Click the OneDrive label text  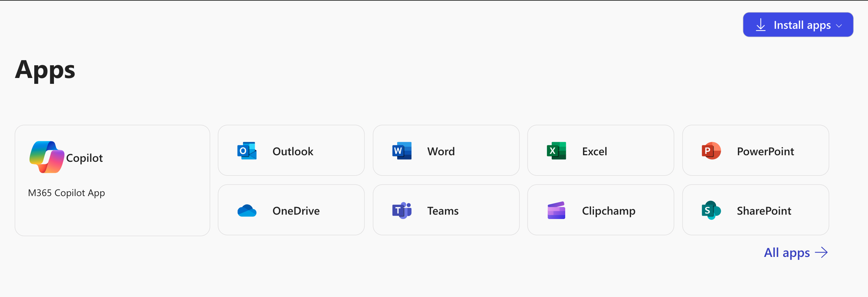[296, 211]
